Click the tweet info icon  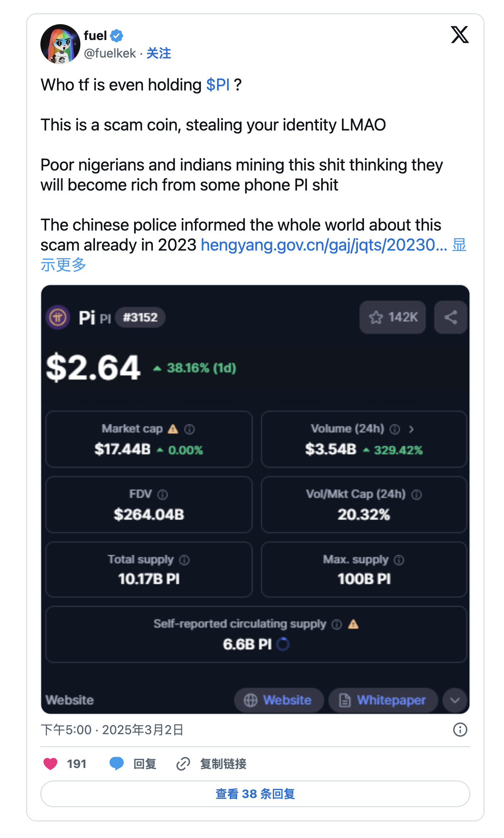[460, 730]
